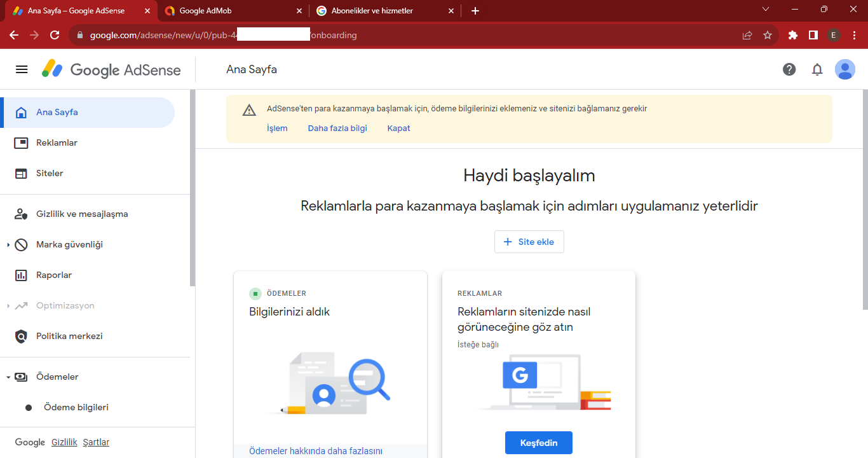The height and width of the screenshot is (458, 868).
Task: Expand the Marka güvenliği submenu arrow
Action: click(8, 245)
